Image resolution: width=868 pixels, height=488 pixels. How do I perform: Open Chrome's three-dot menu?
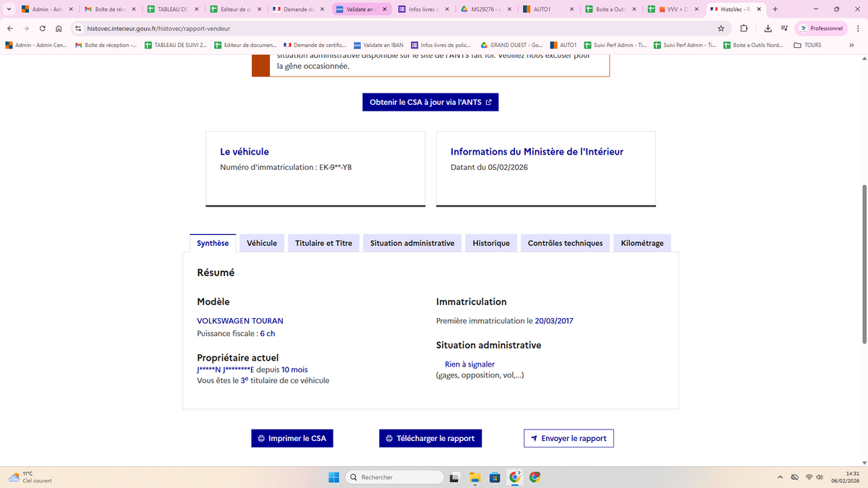coord(858,28)
